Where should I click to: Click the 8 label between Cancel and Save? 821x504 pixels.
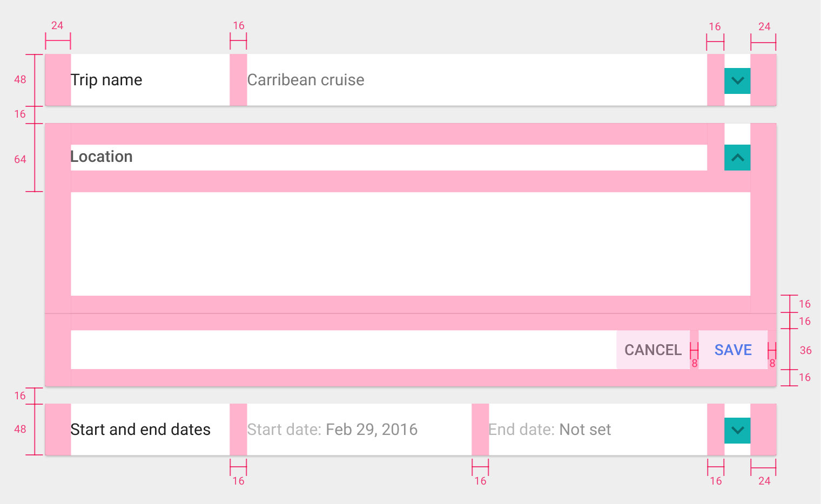695,364
